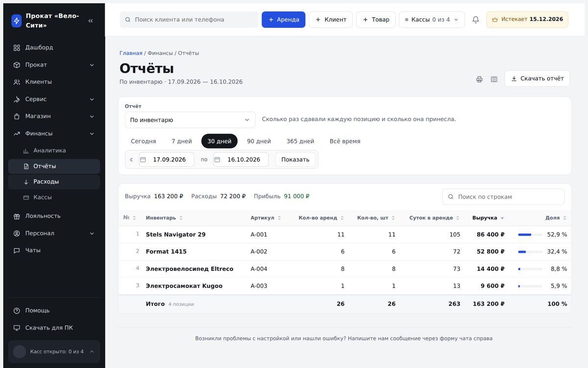Click the client or phone search field
588x368 pixels.
(x=189, y=20)
